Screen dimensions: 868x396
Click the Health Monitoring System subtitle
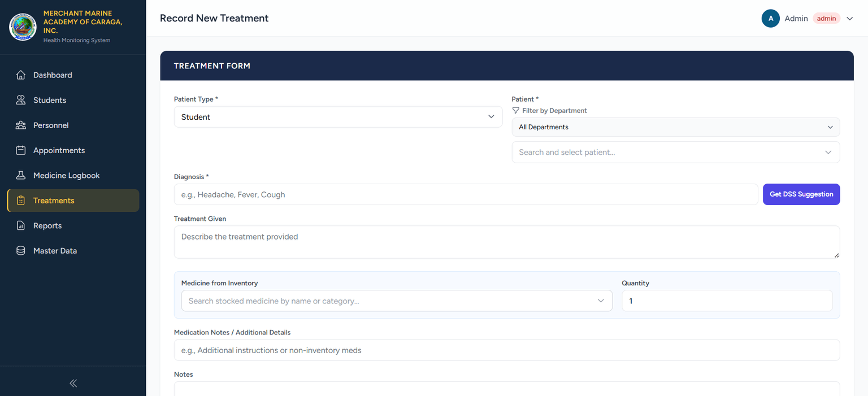77,40
